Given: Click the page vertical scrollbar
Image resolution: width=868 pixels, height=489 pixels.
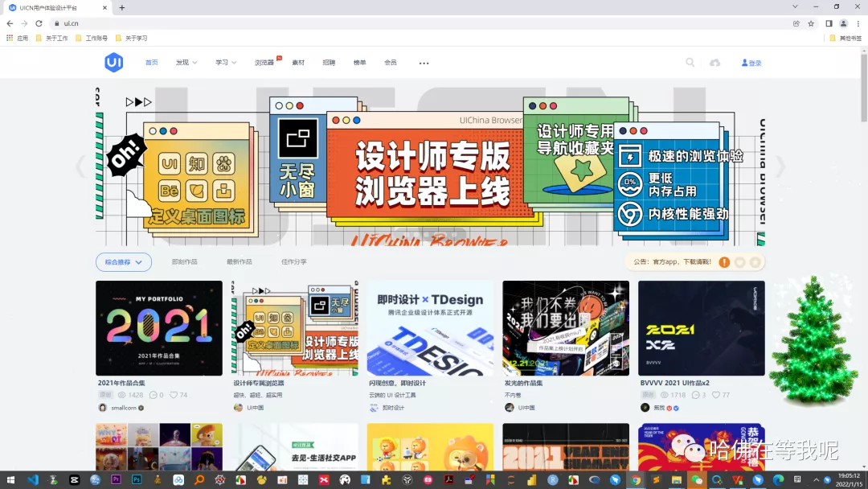Looking at the screenshot, I should pyautogui.click(x=864, y=86).
